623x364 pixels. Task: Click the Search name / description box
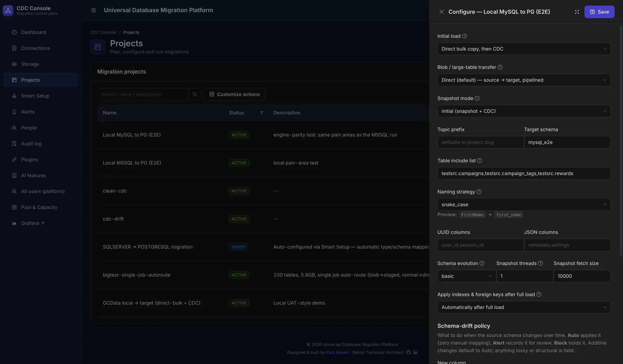tap(143, 94)
